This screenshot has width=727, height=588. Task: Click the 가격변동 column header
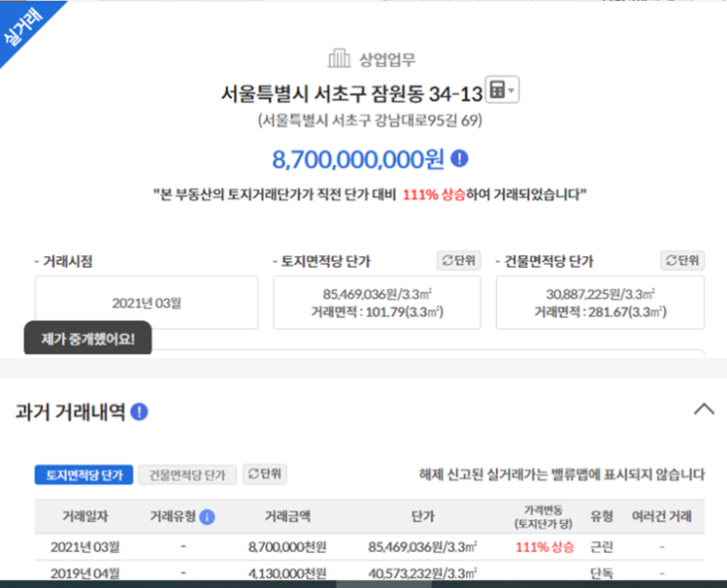pos(543,516)
